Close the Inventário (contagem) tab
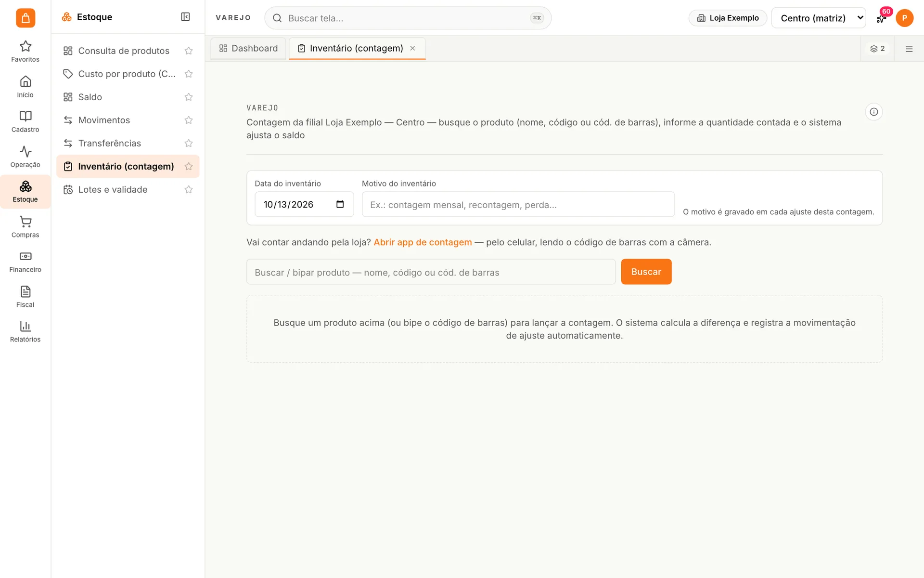The height and width of the screenshot is (578, 924). coord(412,48)
